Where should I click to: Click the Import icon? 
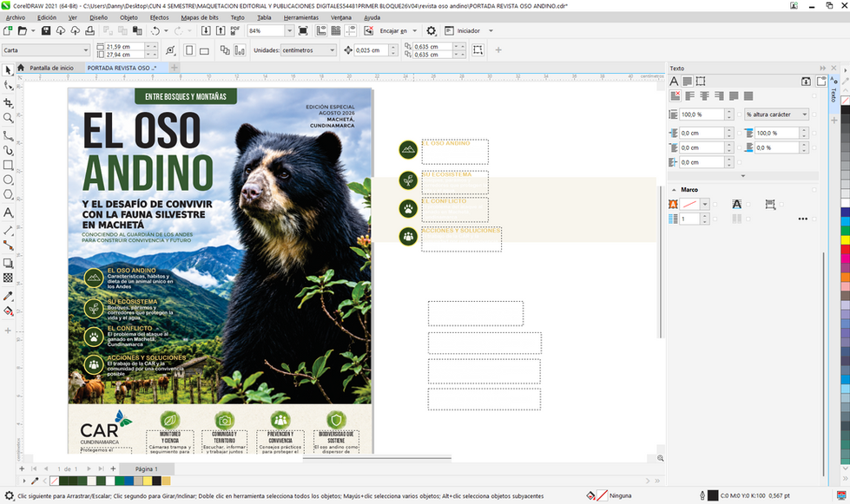pyautogui.click(x=206, y=31)
